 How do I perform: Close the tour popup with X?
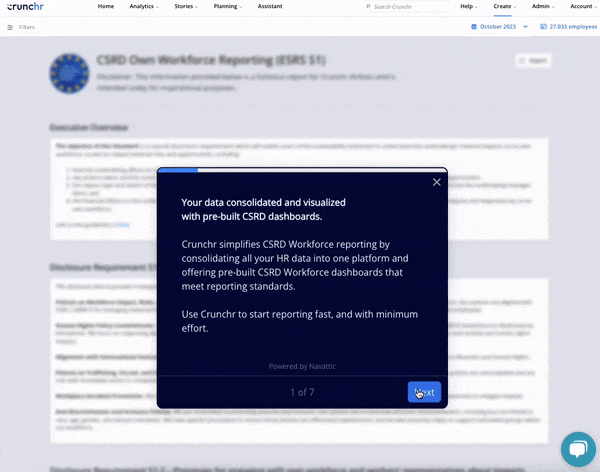(x=437, y=182)
